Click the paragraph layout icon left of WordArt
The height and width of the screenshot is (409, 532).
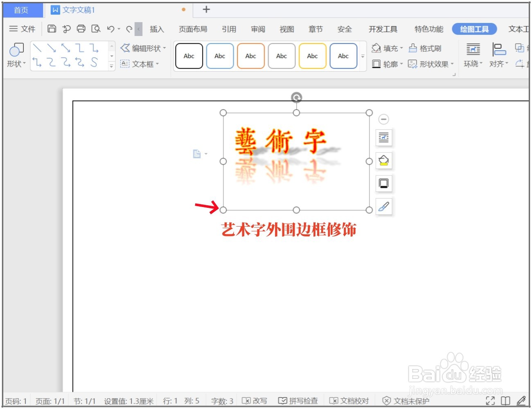pyautogui.click(x=197, y=154)
